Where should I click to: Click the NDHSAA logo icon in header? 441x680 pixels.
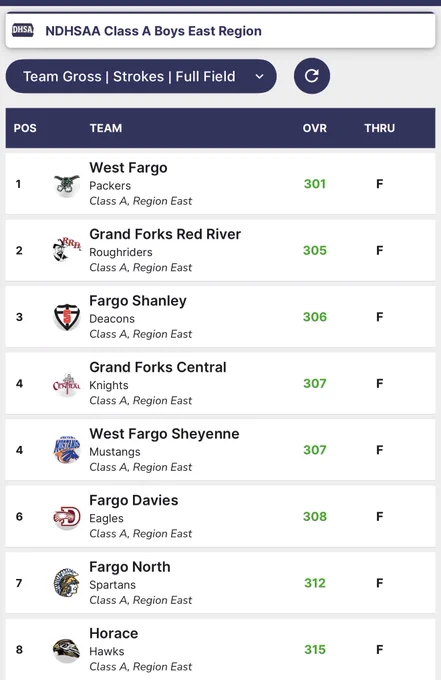23,30
